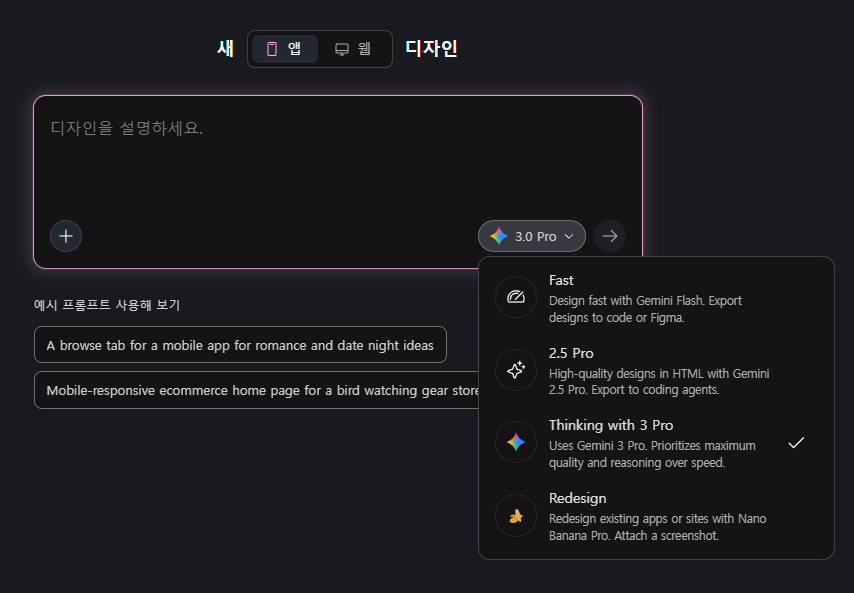The height and width of the screenshot is (593, 854).
Task: Click the Thinking with 3 Pro Gemini icon
Action: tap(516, 442)
